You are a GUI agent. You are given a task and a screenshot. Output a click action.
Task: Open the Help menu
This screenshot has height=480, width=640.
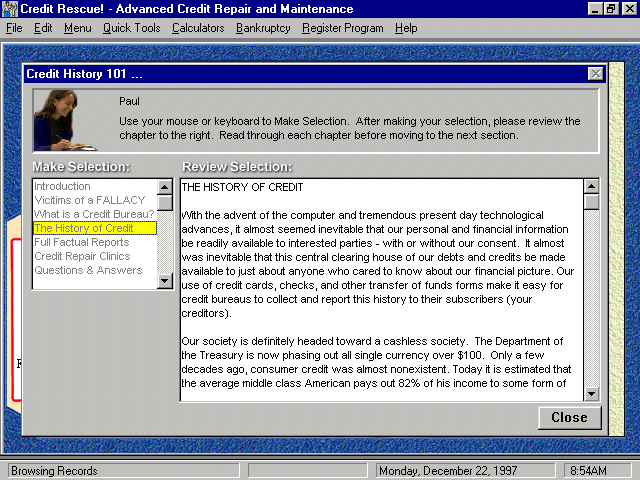[406, 28]
